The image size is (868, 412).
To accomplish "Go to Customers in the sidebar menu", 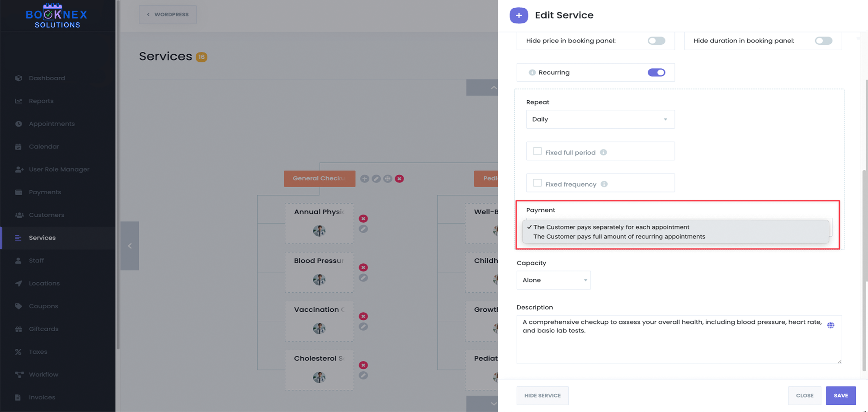I will point(47,215).
